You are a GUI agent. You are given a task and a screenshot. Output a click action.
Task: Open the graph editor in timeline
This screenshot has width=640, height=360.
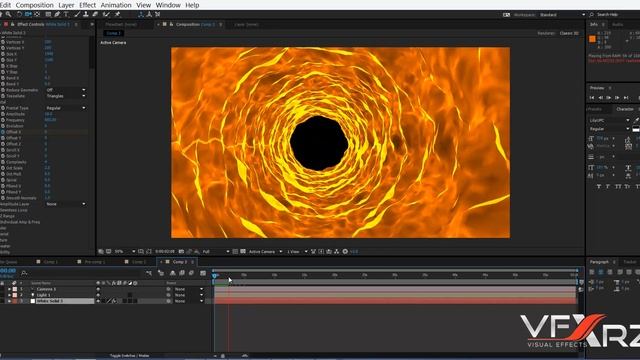(x=203, y=273)
